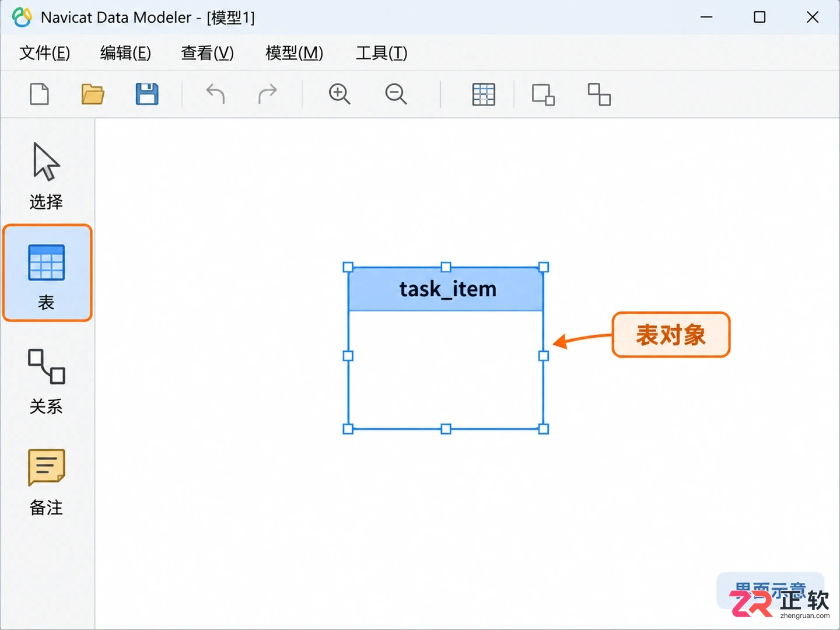Click the task_item table header
Image resolution: width=840 pixels, height=630 pixels.
[x=446, y=289]
